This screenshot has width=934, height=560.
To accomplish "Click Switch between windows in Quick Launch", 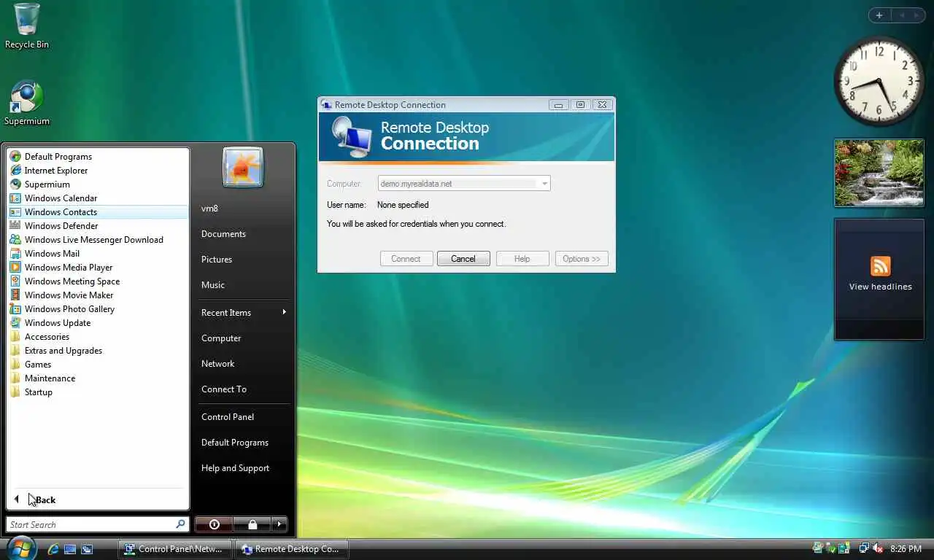I will (x=87, y=549).
